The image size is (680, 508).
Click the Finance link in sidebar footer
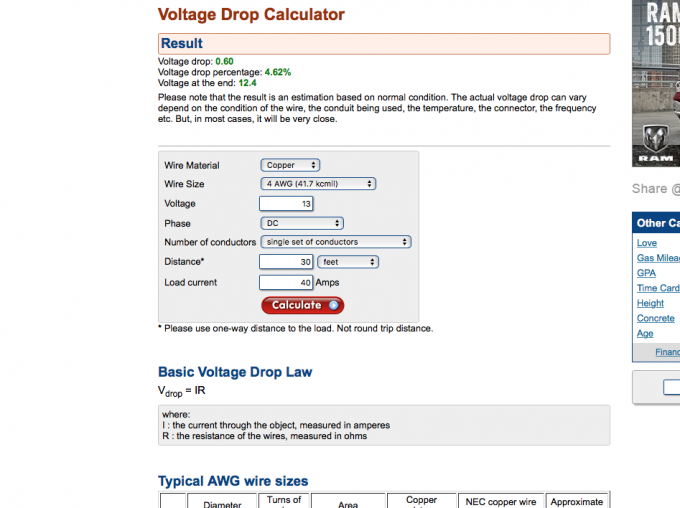667,352
